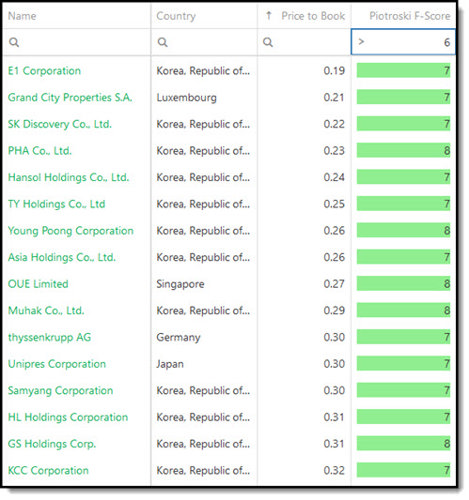Click Germany country cell
The image size is (469, 500).
pos(178,337)
